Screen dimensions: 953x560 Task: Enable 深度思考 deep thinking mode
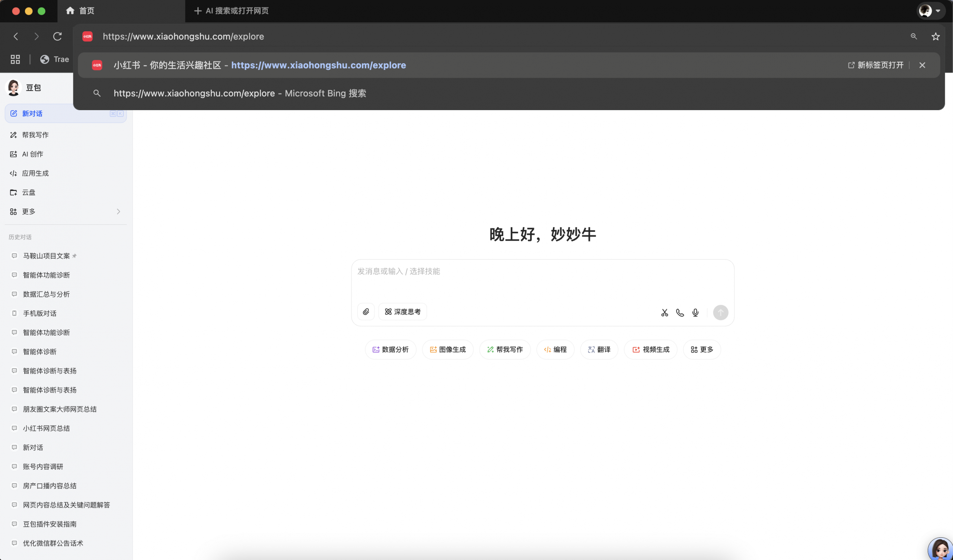(402, 311)
